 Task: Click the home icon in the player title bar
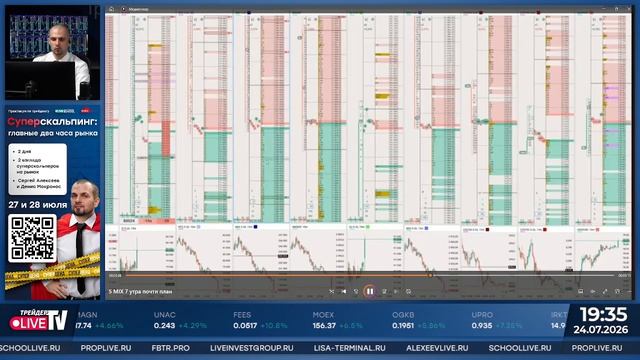[111, 9]
